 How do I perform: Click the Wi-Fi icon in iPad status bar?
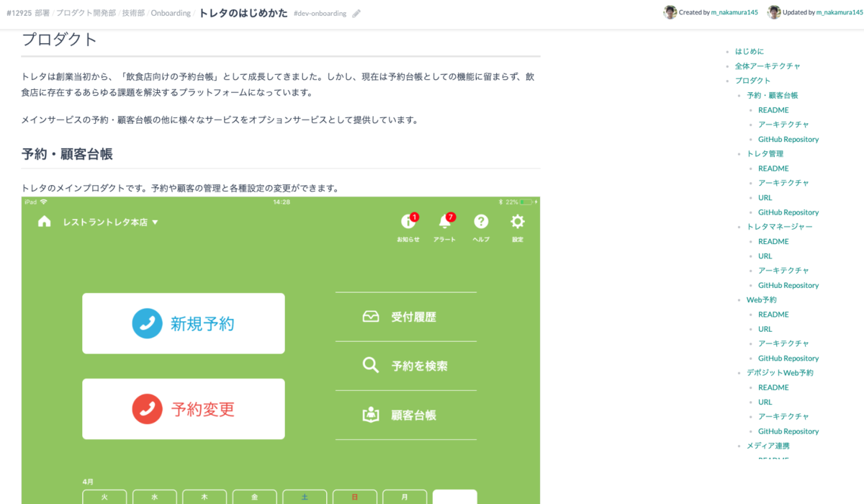pyautogui.click(x=43, y=202)
